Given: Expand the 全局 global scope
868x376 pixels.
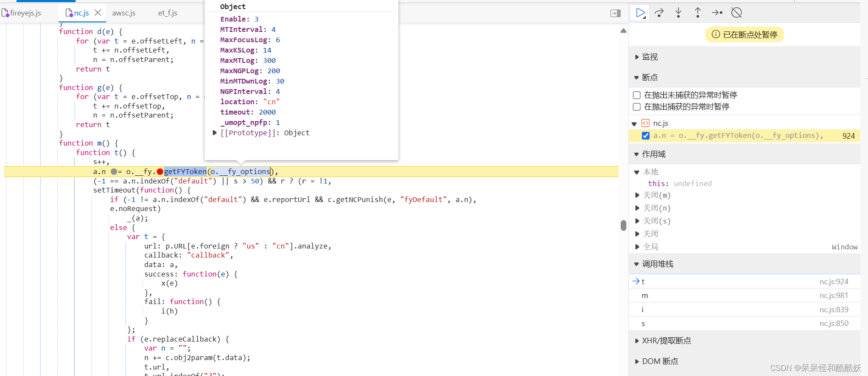Looking at the screenshot, I should point(637,247).
